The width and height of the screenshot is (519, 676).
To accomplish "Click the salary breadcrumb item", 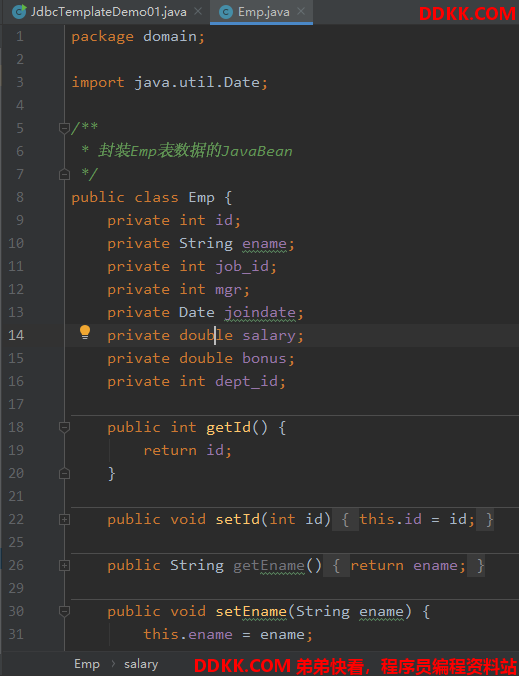I will point(141,664).
